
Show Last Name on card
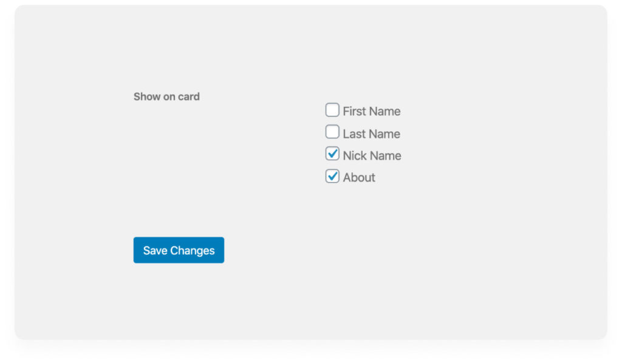[x=332, y=132]
